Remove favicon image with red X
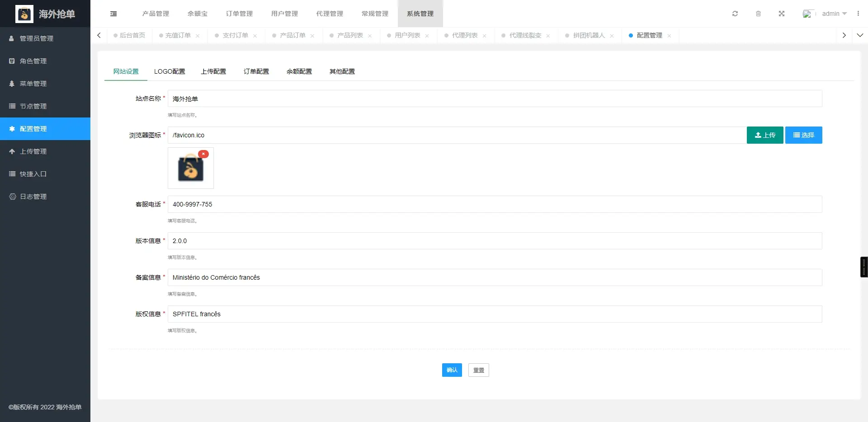The width and height of the screenshot is (868, 422). click(x=203, y=154)
